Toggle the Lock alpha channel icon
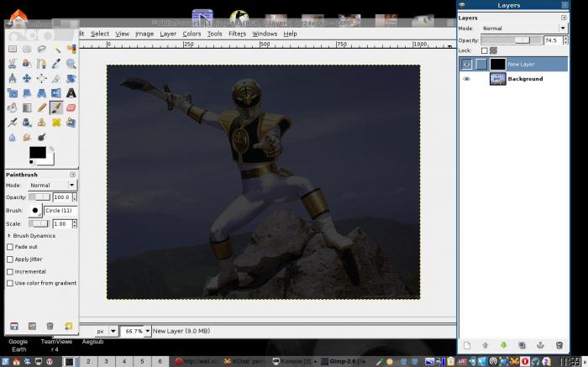Screen dimensions: 588x367 [494, 50]
